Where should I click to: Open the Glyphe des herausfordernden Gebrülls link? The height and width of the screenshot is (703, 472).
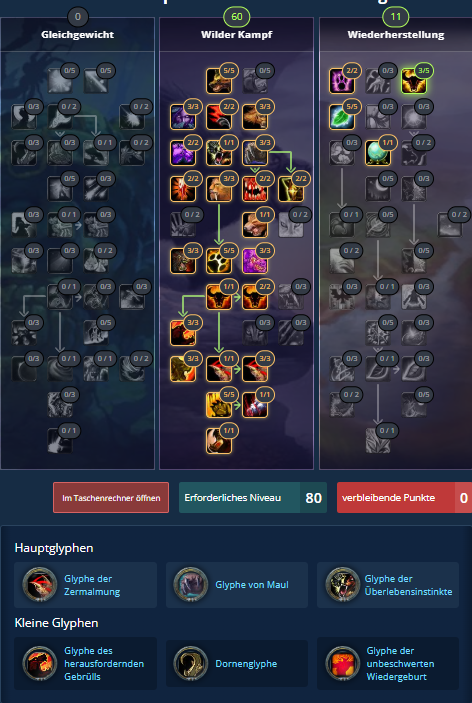104,664
